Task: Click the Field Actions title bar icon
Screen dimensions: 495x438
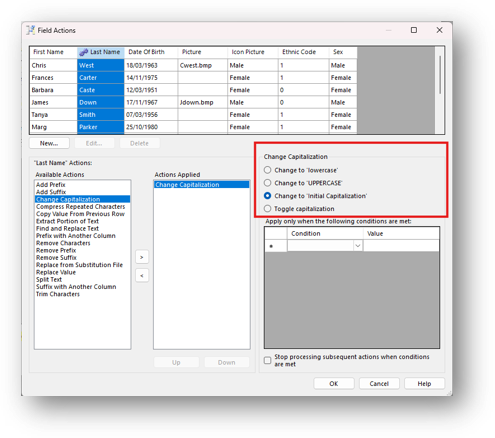Action: point(31,30)
